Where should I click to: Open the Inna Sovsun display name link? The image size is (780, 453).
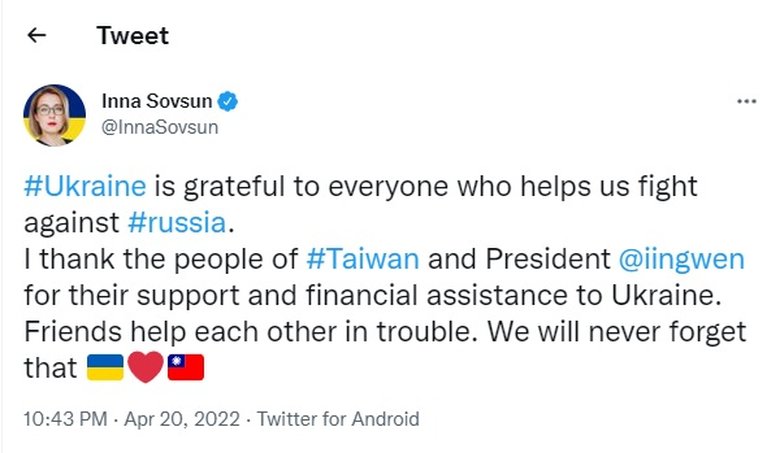tap(159, 101)
